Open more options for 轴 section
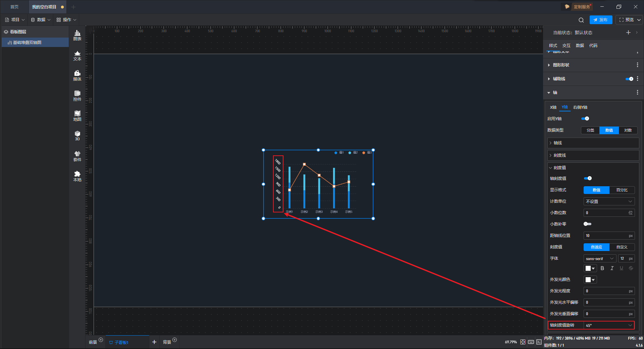 coord(638,92)
